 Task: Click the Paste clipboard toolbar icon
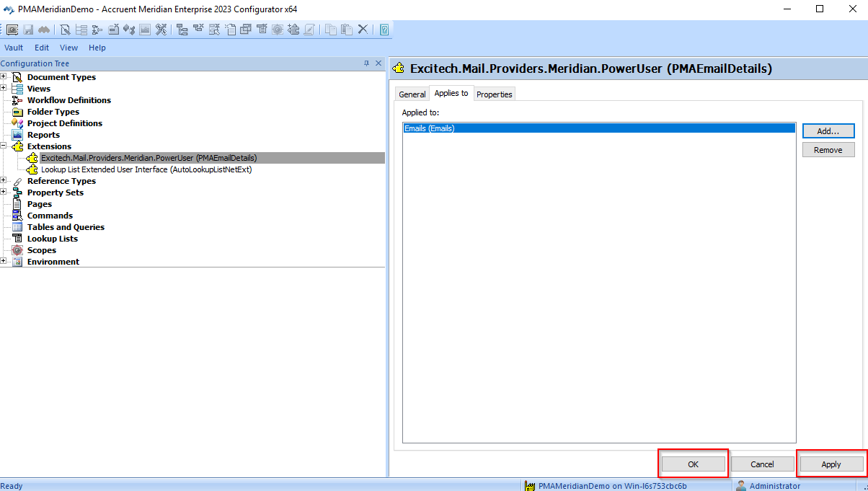pyautogui.click(x=347, y=30)
